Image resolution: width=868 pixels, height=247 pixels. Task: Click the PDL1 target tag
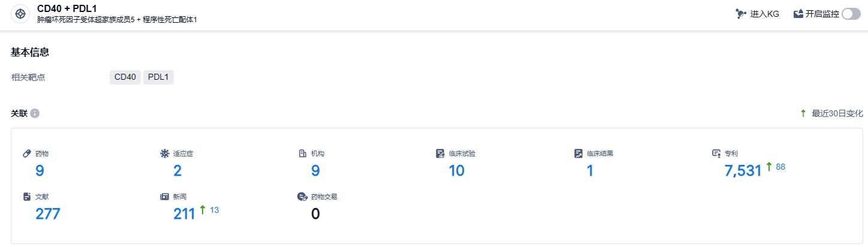pyautogui.click(x=158, y=77)
